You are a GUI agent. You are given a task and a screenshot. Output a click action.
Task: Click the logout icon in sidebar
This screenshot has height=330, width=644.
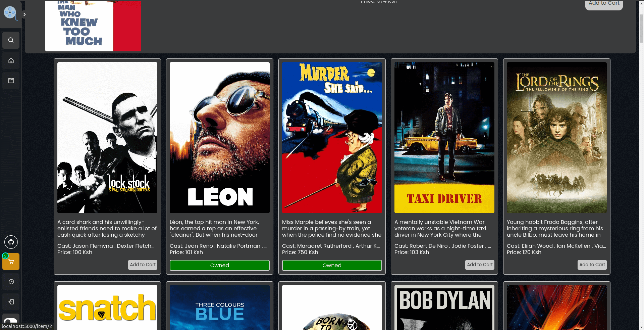(11, 302)
